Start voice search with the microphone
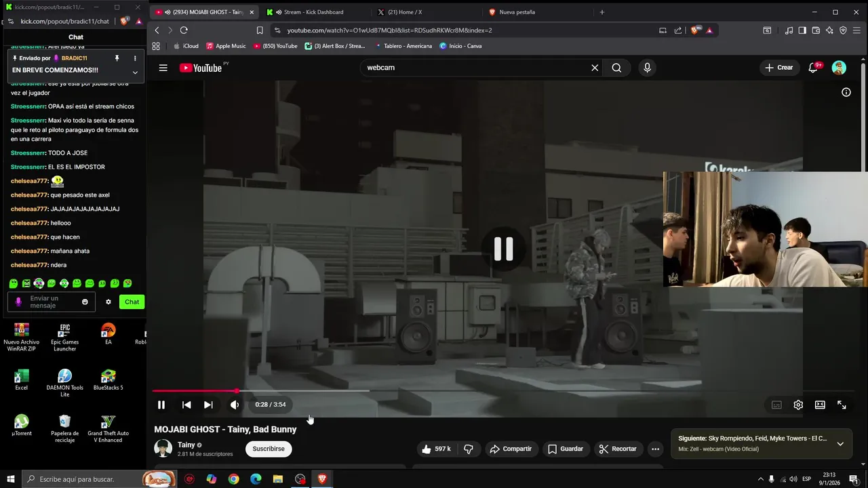868x488 pixels. click(x=647, y=68)
